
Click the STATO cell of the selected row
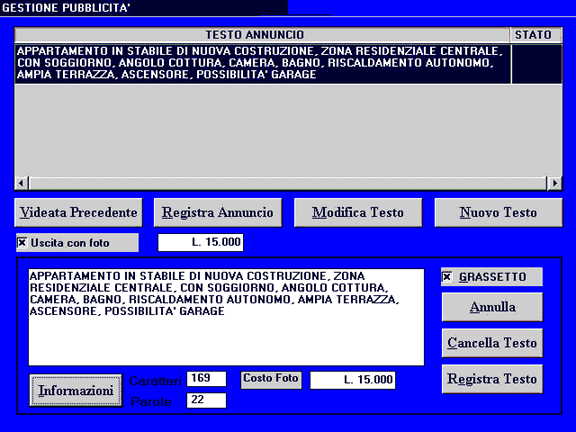[x=537, y=64]
